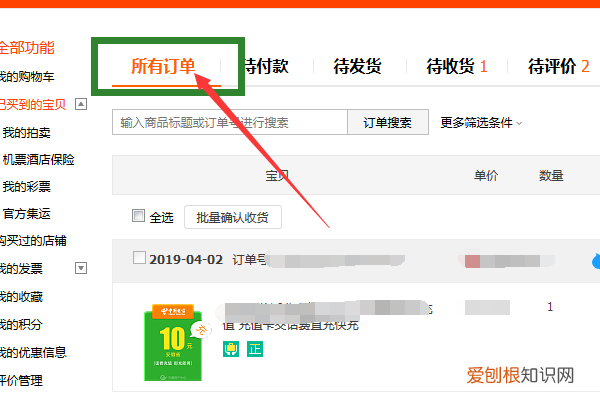Open 我的优惠信息 sidebar link
600x394 pixels.
coord(33,352)
